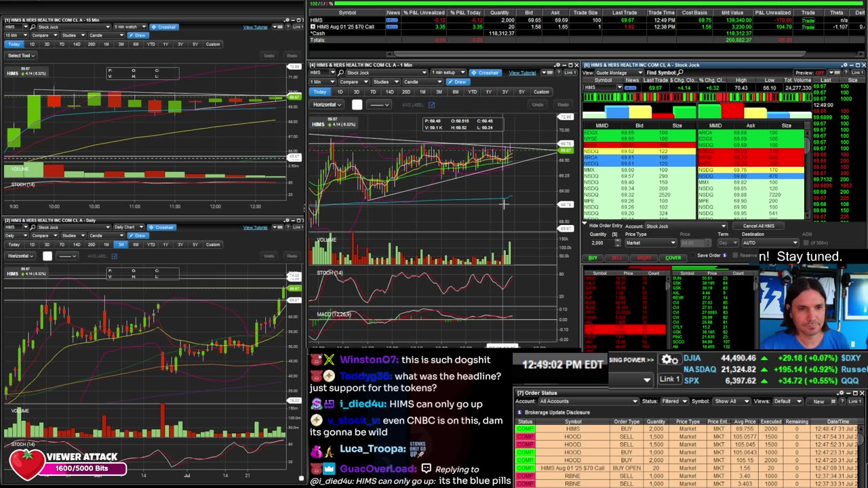This screenshot has height=488, width=868.
Task: Select 5Y range tab in 1 Min chart
Action: tap(521, 92)
